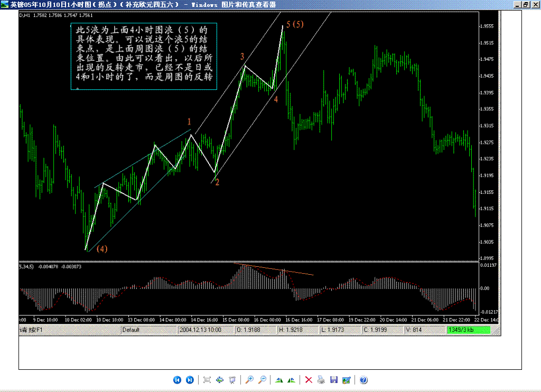The height and width of the screenshot is (392, 541).
Task: Click the viewer app icon in title bar
Action: point(4,4)
